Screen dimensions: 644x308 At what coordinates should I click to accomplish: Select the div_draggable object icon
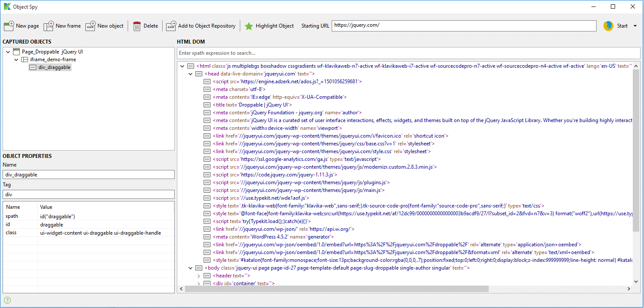(33, 67)
